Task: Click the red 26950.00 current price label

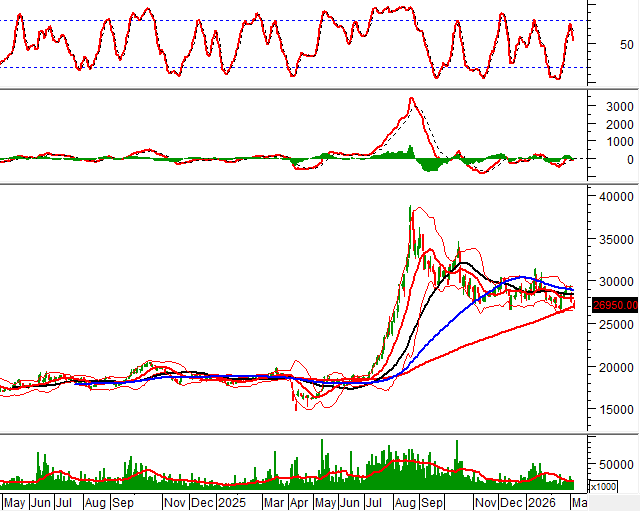Action: (x=615, y=305)
